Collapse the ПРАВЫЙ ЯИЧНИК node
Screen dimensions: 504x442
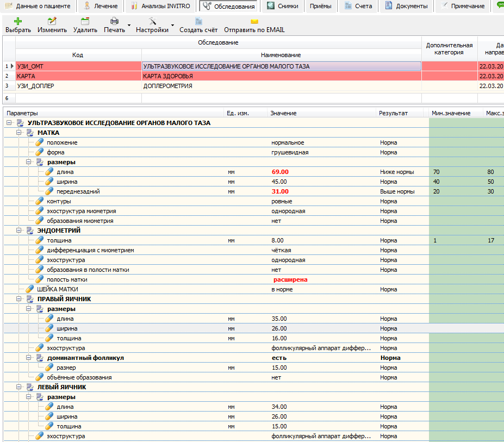pyautogui.click(x=18, y=299)
